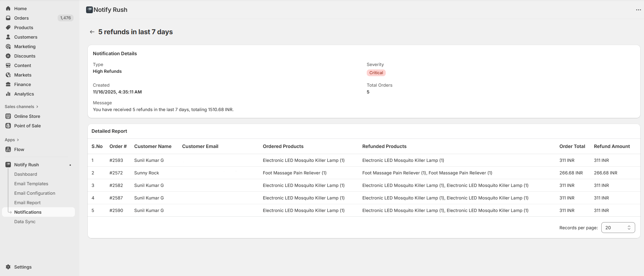Go back using the left arrow
This screenshot has width=644, height=276.
point(92,32)
